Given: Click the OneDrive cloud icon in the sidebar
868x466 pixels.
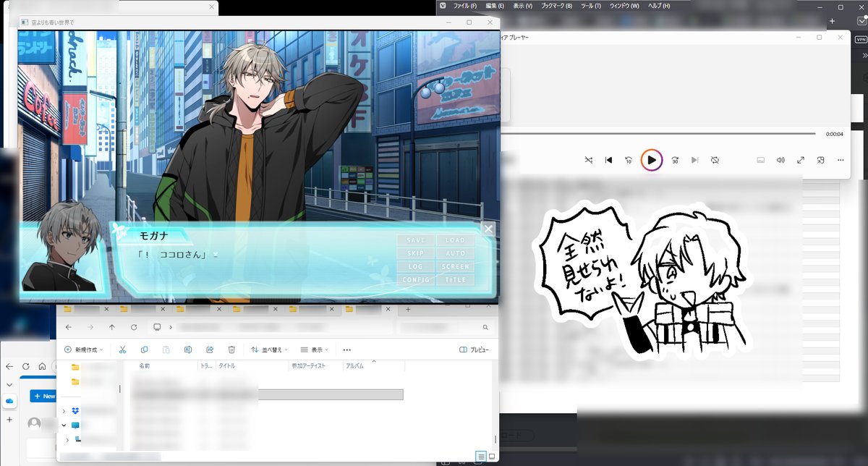Looking at the screenshot, I should click(9, 400).
